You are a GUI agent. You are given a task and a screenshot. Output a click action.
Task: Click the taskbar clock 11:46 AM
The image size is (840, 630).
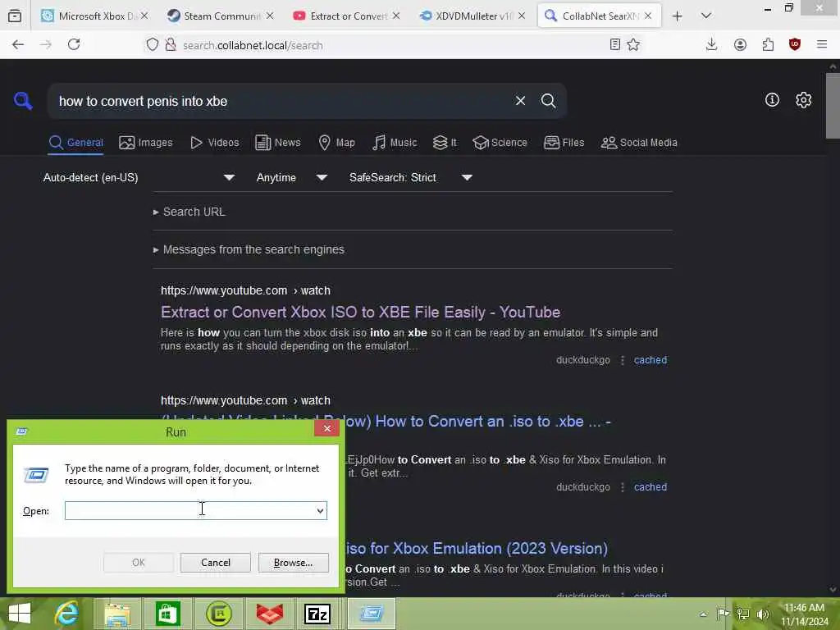tap(804, 614)
